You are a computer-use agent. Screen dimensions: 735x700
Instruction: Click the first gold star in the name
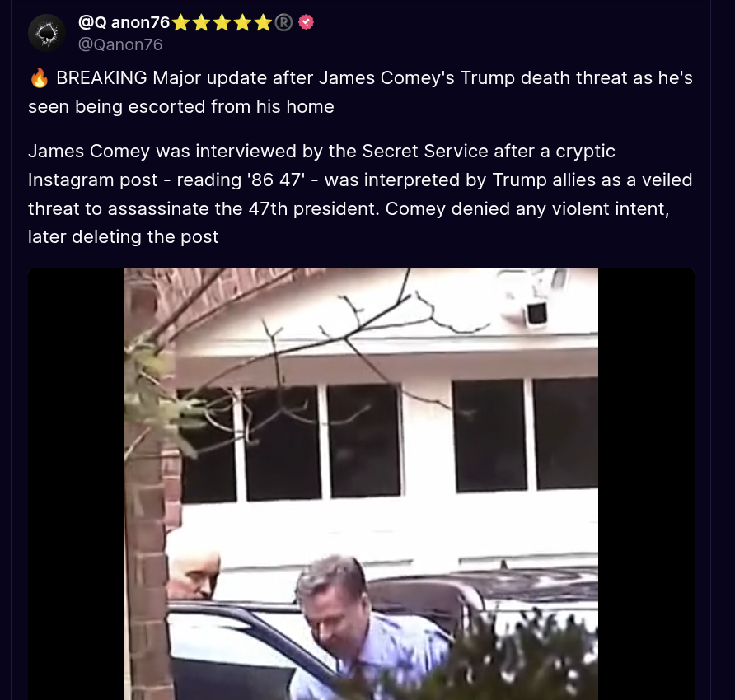[x=181, y=22]
